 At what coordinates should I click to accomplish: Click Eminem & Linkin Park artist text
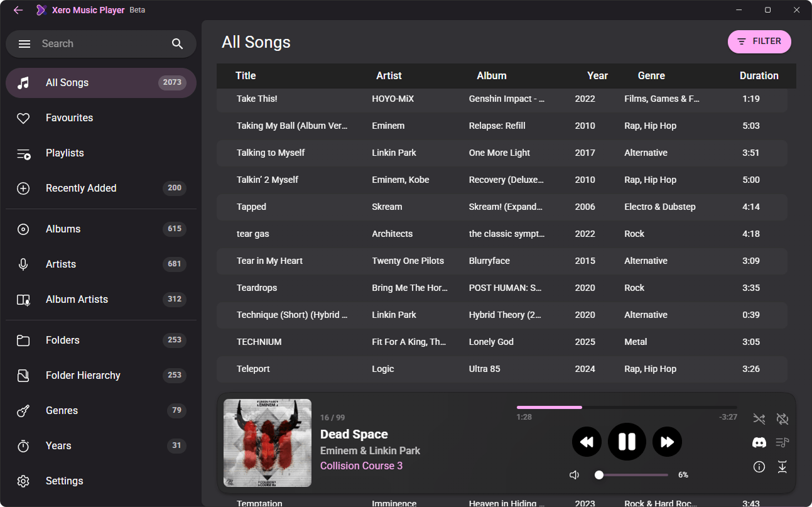point(370,451)
